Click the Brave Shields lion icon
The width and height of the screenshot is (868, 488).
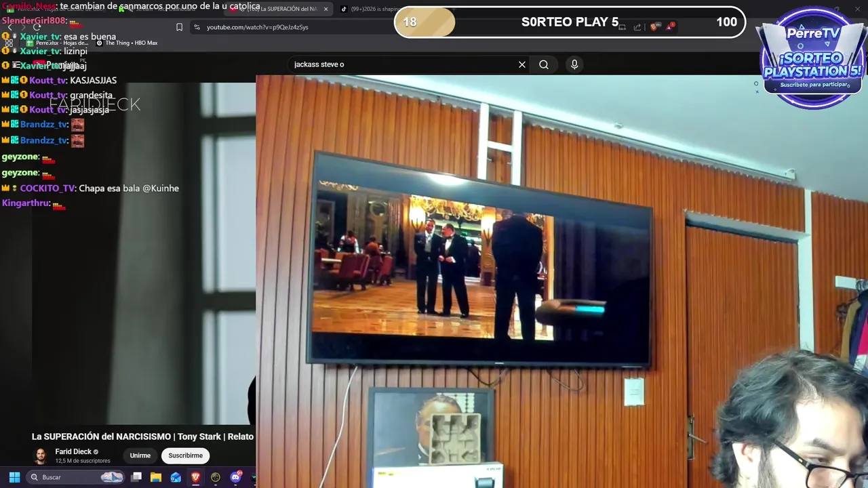click(654, 27)
